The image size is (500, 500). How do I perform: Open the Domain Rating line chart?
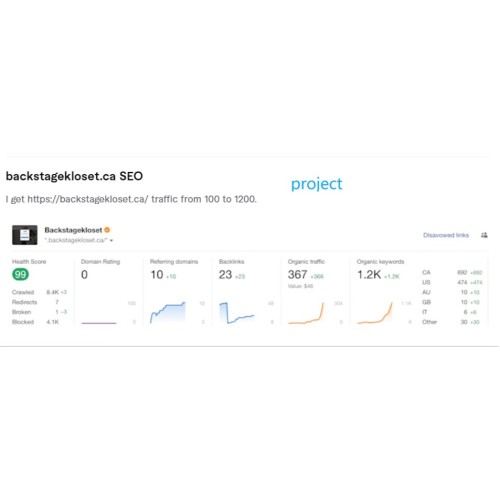tap(99, 312)
